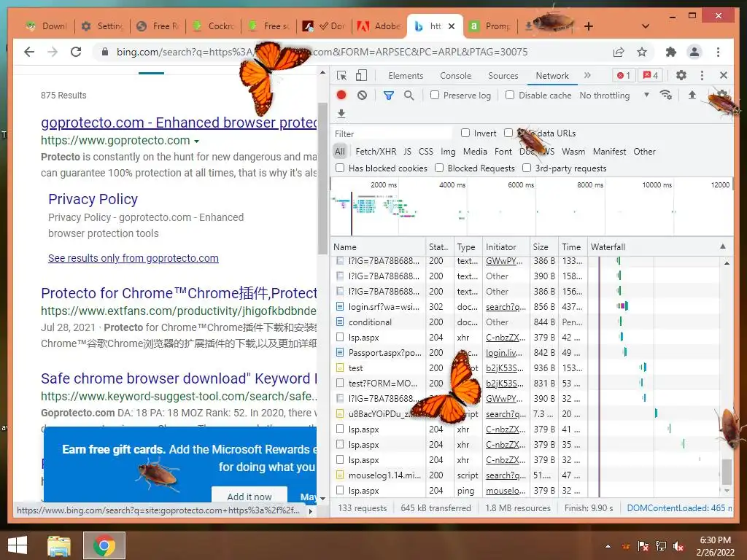This screenshot has width=747, height=560.
Task: Open the login.srf request row
Action: click(x=384, y=307)
